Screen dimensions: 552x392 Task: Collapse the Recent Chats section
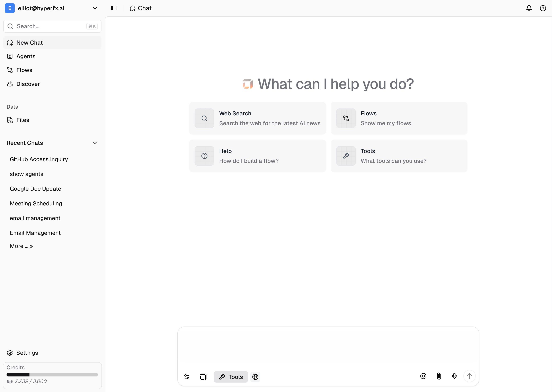click(x=95, y=143)
